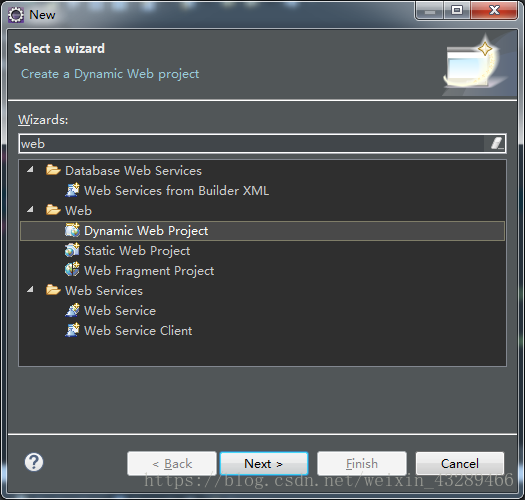Viewport: 525px width, 500px height.
Task: Click Cancel to dismiss the wizard
Action: pyautogui.click(x=460, y=463)
